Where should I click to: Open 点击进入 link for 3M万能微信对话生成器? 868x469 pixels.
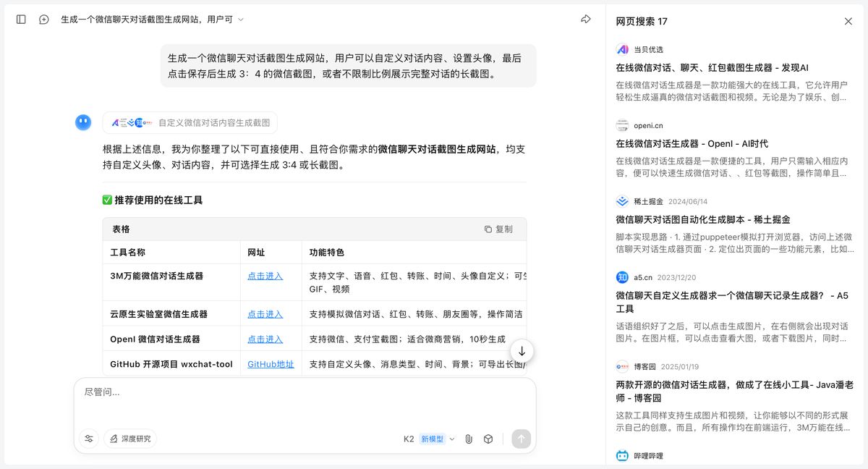[264, 276]
